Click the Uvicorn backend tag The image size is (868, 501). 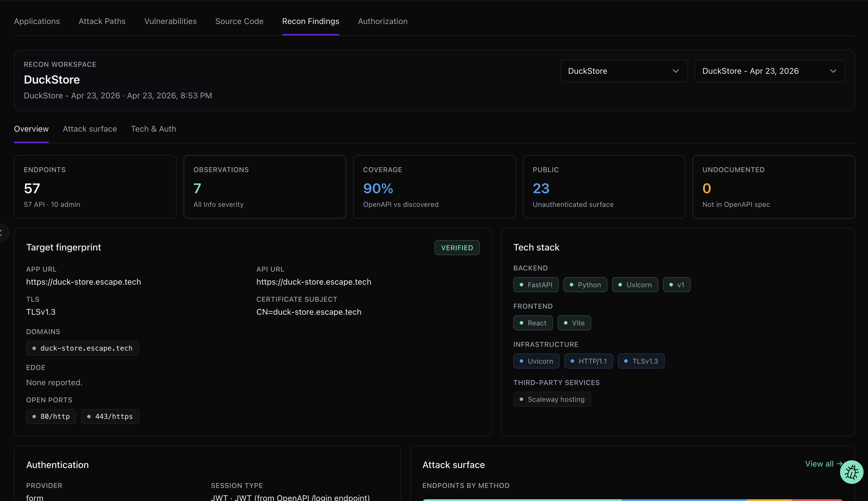(x=635, y=285)
